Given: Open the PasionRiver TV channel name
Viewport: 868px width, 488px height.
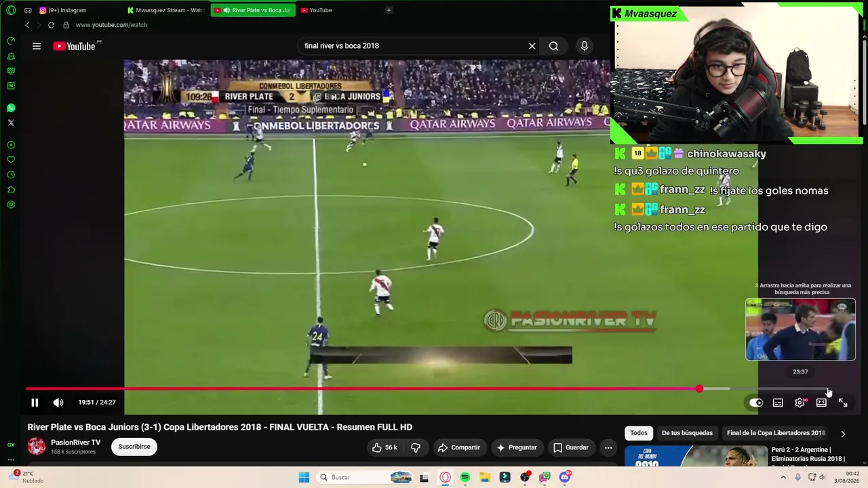Looking at the screenshot, I should tap(75, 443).
